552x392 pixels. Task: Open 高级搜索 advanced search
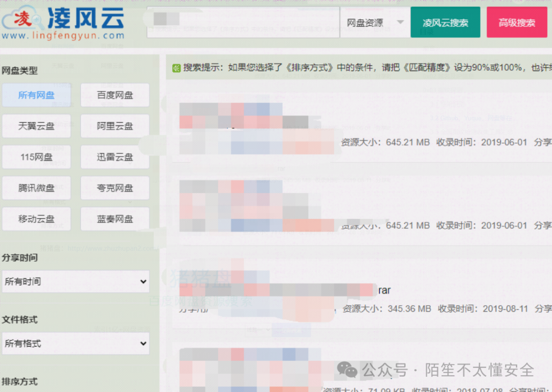pos(516,22)
